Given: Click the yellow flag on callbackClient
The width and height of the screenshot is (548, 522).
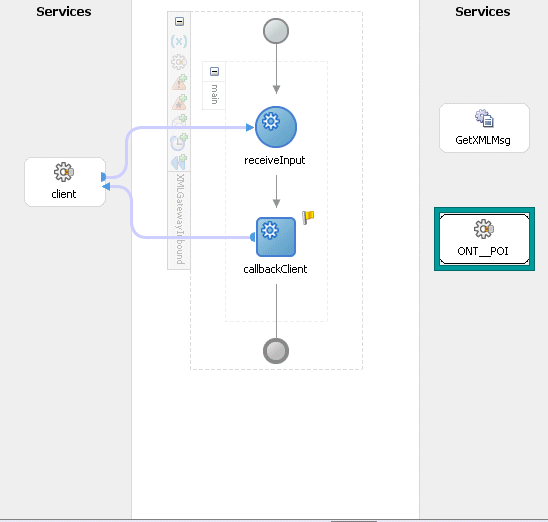Looking at the screenshot, I should coord(308,217).
